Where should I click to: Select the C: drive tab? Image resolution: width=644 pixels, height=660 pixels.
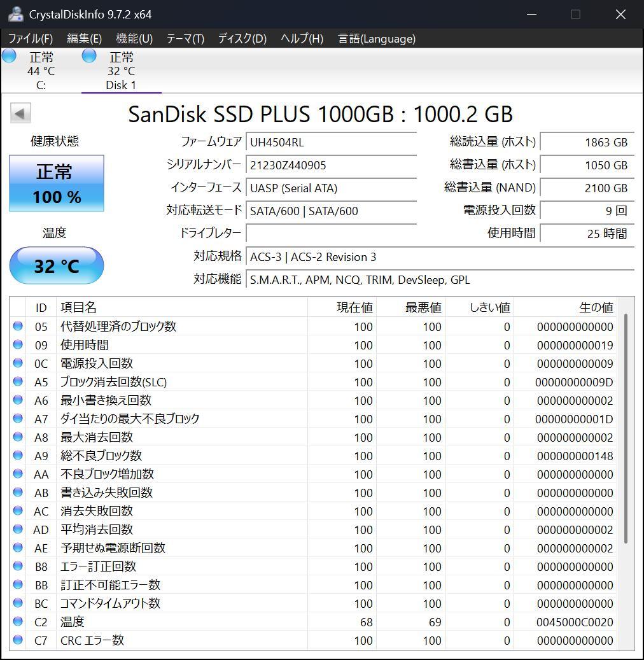[41, 71]
